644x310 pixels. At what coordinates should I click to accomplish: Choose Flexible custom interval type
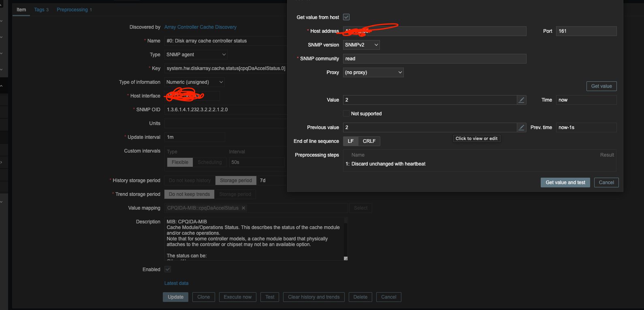click(x=180, y=162)
